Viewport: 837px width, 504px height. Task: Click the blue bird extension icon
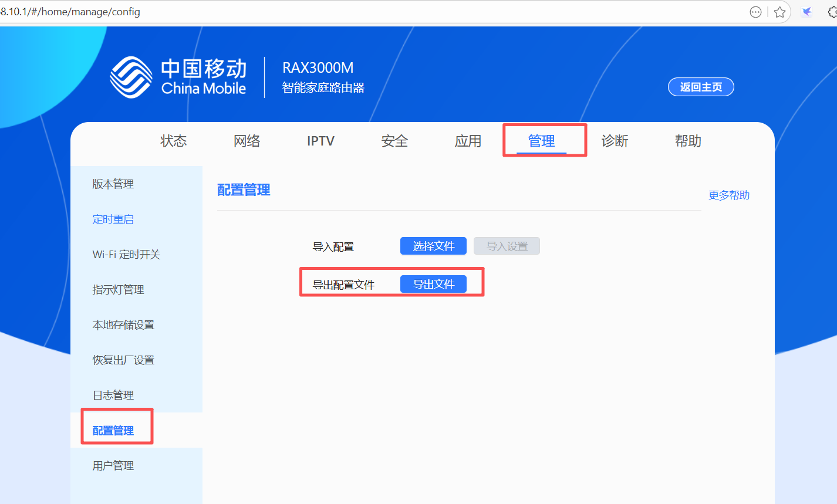pos(807,12)
